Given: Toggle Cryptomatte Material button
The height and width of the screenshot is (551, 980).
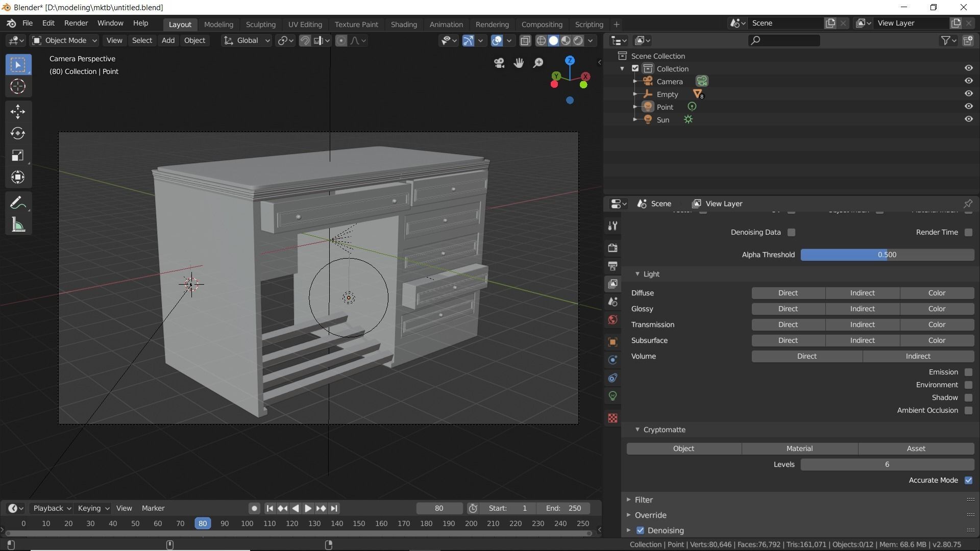Looking at the screenshot, I should pyautogui.click(x=799, y=448).
